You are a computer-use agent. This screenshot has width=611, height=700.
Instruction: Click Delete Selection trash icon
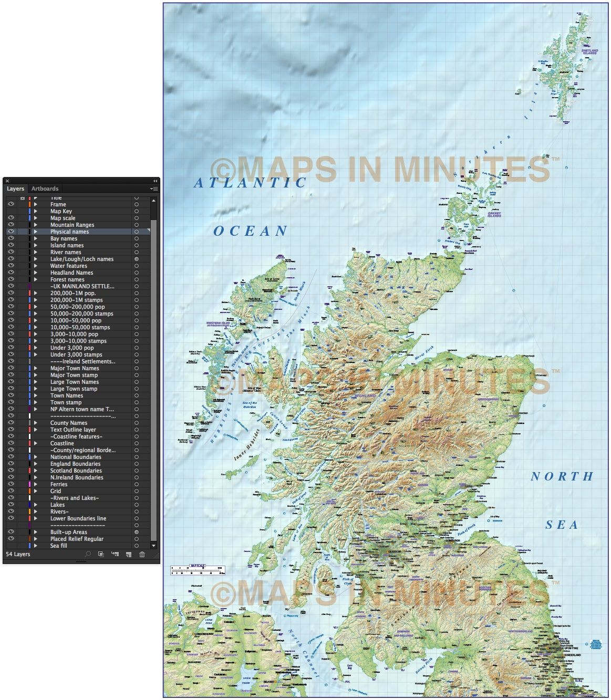142,555
